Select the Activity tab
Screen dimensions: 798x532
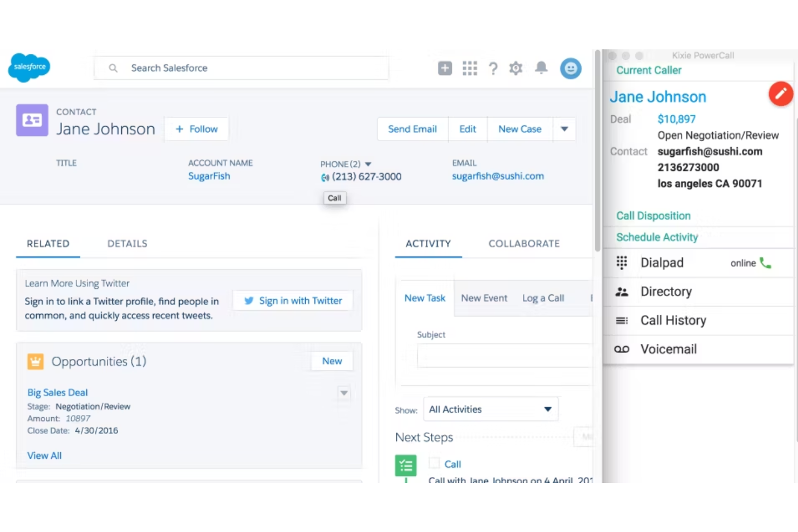428,244
